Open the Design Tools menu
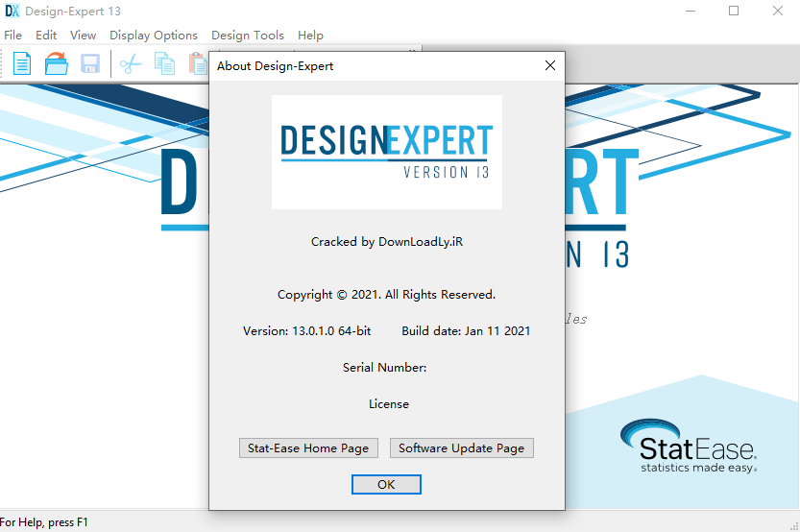This screenshot has height=532, width=800. [x=248, y=36]
